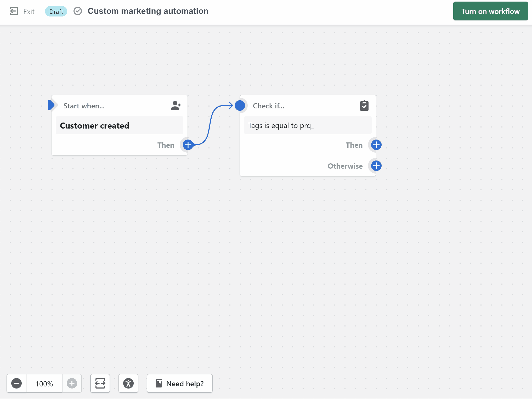This screenshot has width=532, height=399.
Task: Click the zoom in plus button
Action: pyautogui.click(x=72, y=383)
